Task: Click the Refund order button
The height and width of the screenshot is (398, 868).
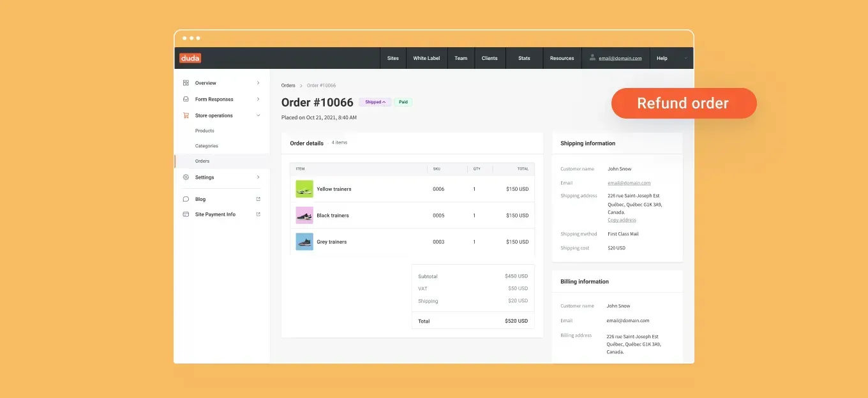Action: tap(684, 103)
